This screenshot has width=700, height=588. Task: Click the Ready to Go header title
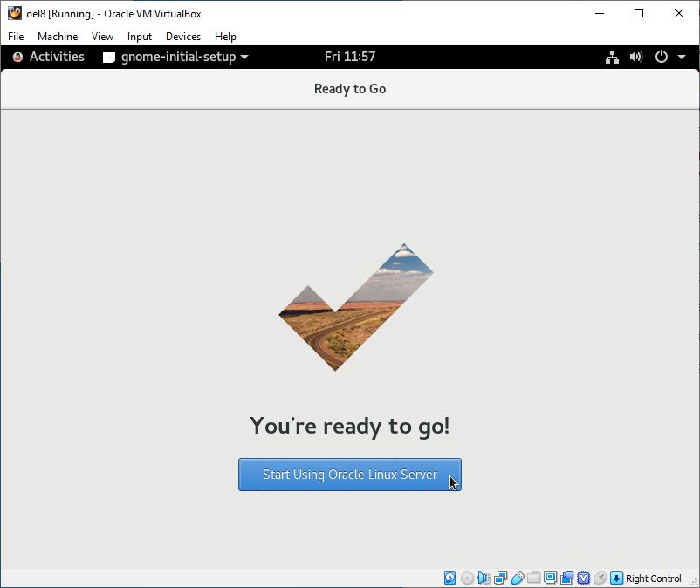(x=350, y=89)
